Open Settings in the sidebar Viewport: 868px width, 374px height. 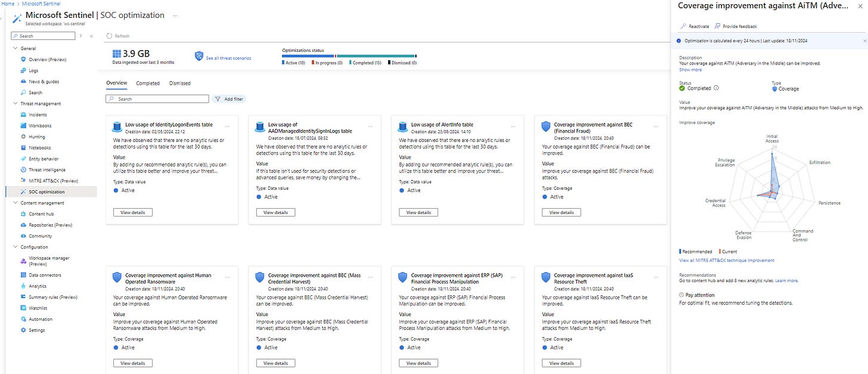pyautogui.click(x=36, y=330)
